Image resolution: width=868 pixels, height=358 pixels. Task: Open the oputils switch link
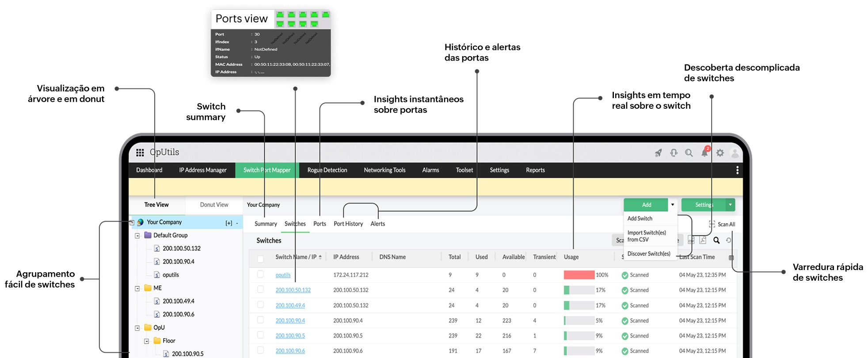point(283,275)
